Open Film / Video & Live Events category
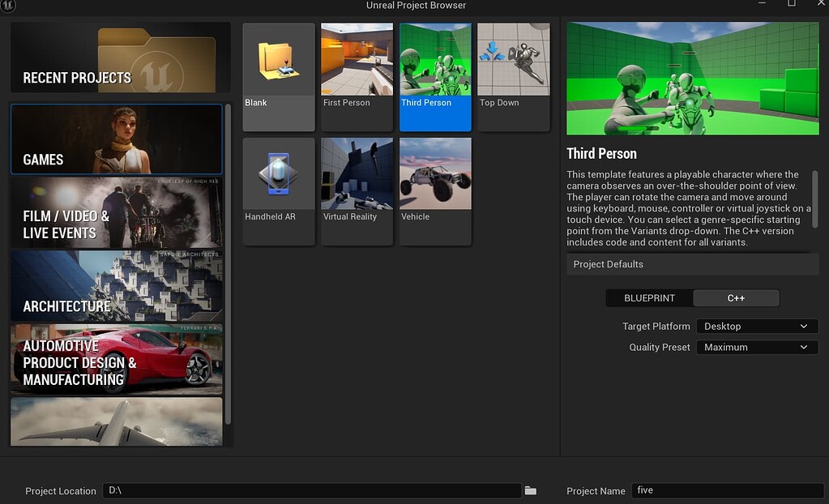The width and height of the screenshot is (829, 504). click(117, 212)
